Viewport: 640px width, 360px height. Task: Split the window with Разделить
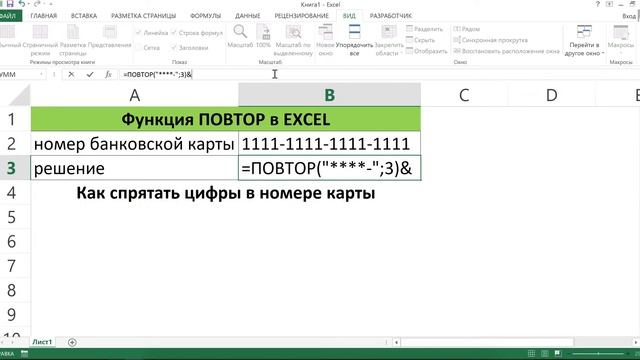(424, 29)
